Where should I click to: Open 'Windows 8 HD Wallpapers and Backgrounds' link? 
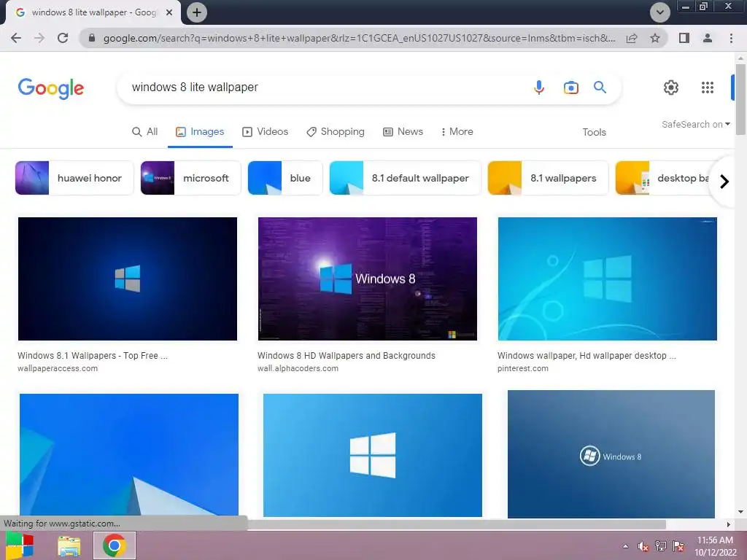coord(347,356)
